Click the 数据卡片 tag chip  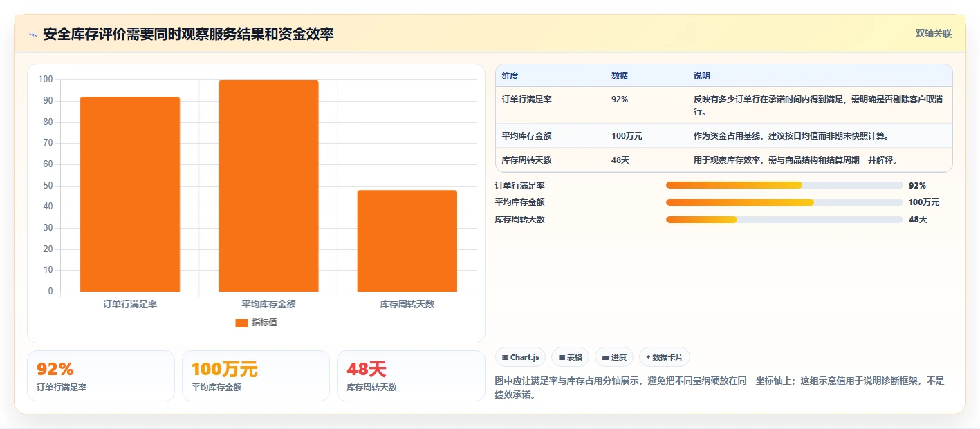664,357
